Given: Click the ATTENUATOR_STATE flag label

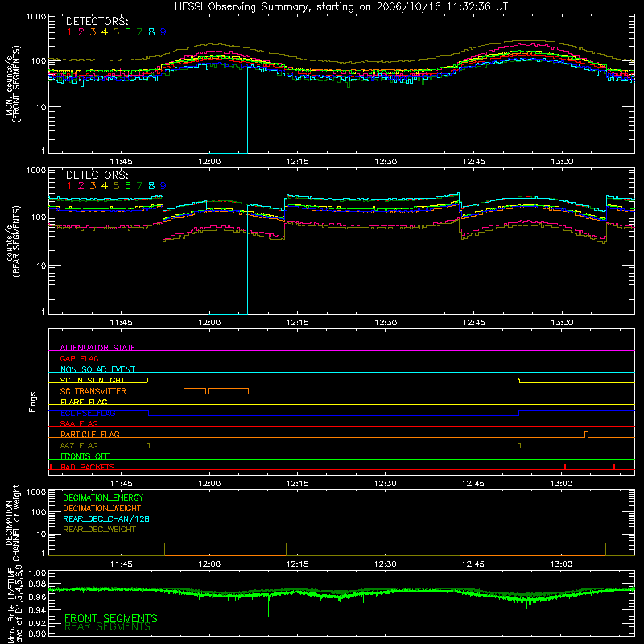Looking at the screenshot, I should [97, 348].
